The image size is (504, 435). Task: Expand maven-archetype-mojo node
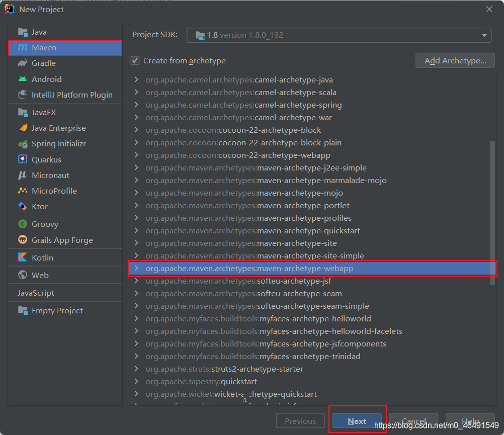tap(137, 193)
